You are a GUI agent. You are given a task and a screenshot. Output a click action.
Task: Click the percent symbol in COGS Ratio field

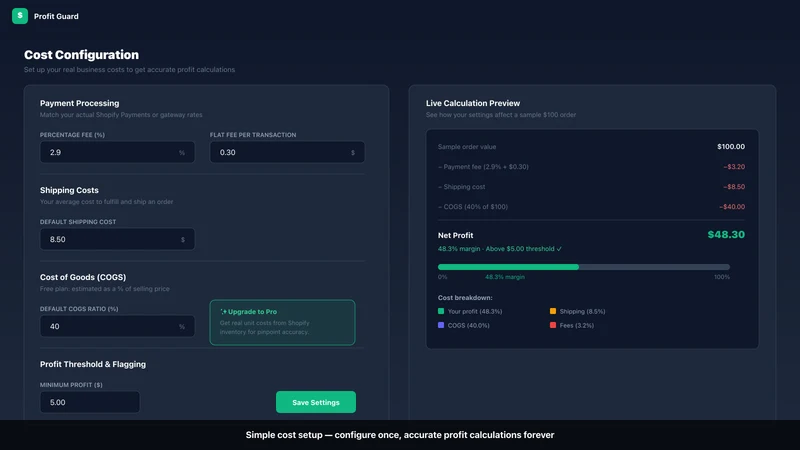pos(182,327)
